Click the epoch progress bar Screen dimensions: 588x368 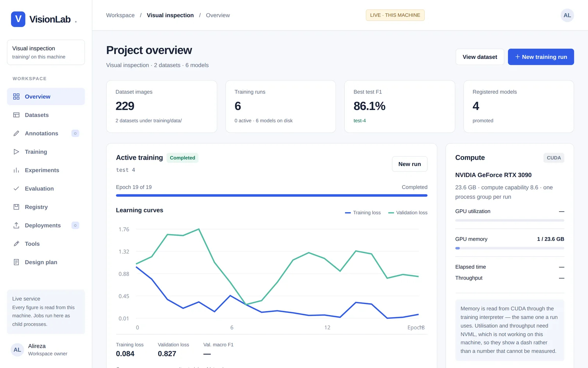pyautogui.click(x=272, y=195)
